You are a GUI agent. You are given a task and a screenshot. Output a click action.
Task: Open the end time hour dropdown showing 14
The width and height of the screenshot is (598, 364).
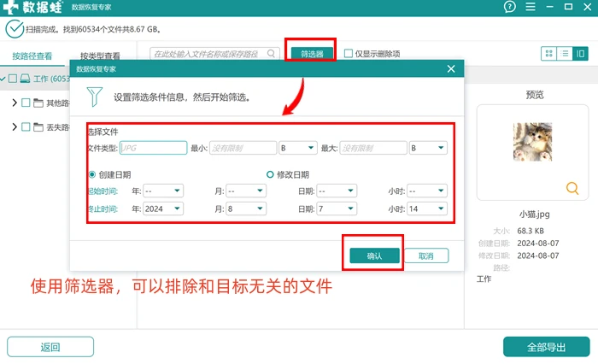click(427, 208)
